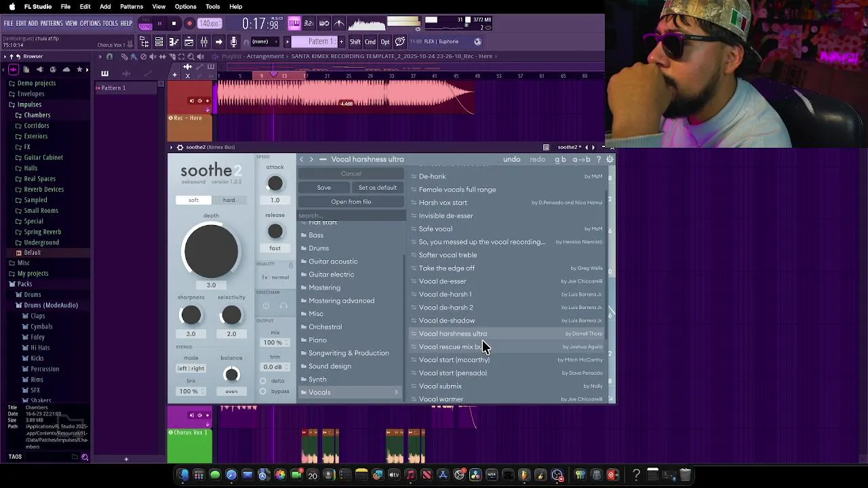This screenshot has width=868, height=488.
Task: Click the balance knob in soothe2
Action: click(231, 375)
